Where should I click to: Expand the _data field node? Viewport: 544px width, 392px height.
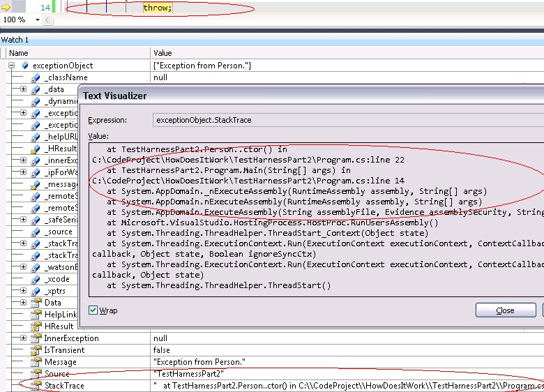[x=23, y=89]
